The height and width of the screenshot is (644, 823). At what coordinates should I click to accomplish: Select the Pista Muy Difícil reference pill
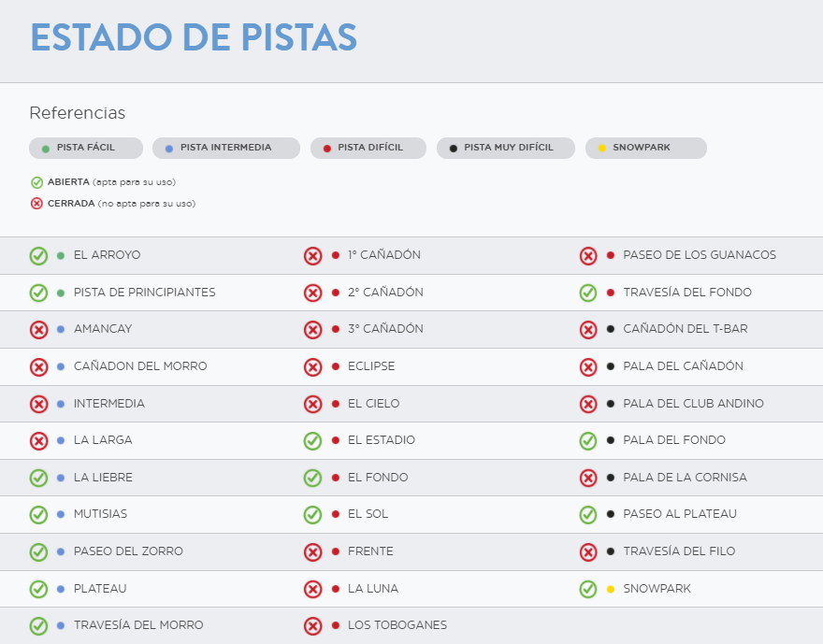pos(505,148)
